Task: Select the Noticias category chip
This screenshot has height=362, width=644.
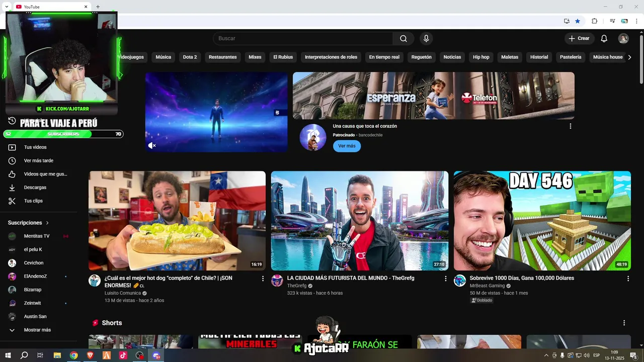Action: pyautogui.click(x=452, y=57)
